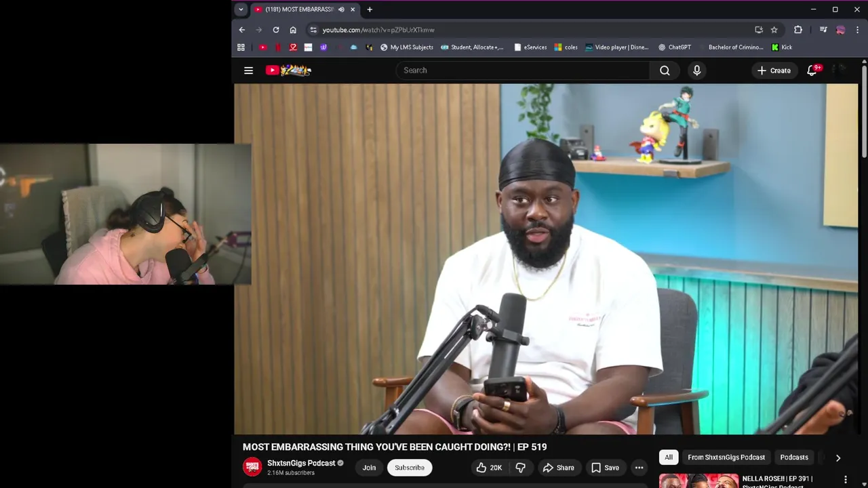Open the YouTube bookmark icon
Image resolution: width=868 pixels, height=488 pixels.
coord(263,47)
